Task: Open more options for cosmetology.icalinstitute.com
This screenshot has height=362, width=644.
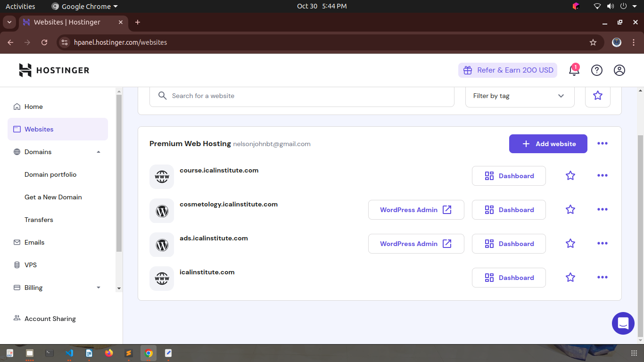Action: coord(603,210)
